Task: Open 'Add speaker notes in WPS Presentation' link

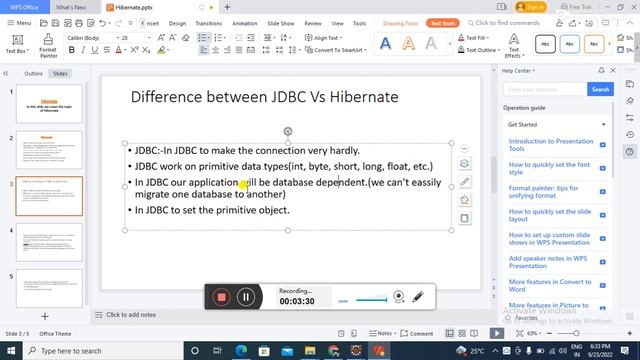Action: click(548, 262)
